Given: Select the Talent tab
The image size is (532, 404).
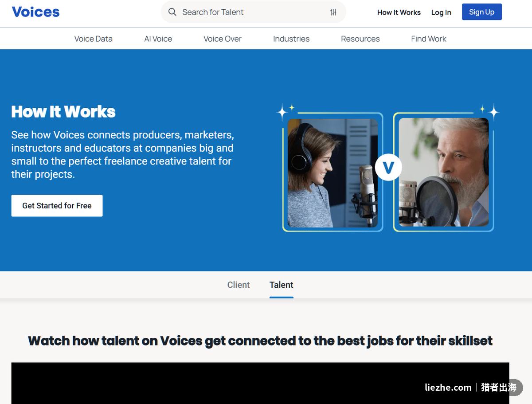Looking at the screenshot, I should 282,285.
